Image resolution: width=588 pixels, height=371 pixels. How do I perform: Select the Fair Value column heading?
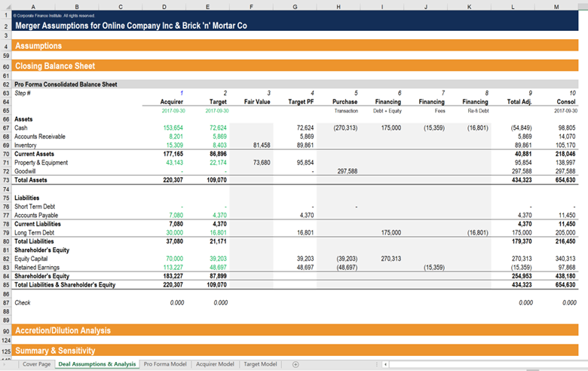pos(257,102)
